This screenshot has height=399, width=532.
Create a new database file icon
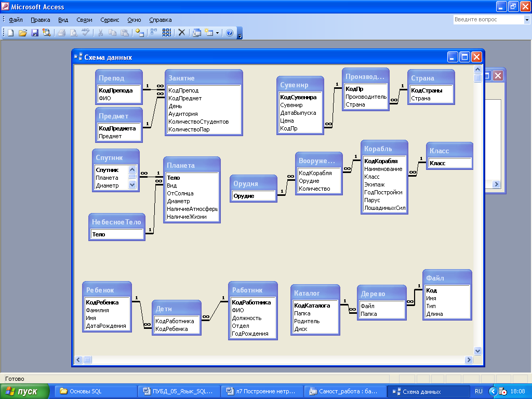[11, 33]
